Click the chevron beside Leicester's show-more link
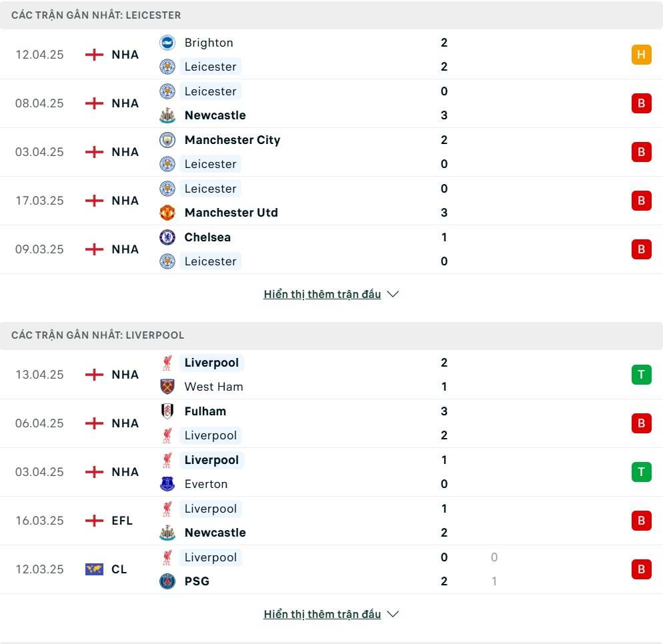663x644 pixels. click(393, 294)
